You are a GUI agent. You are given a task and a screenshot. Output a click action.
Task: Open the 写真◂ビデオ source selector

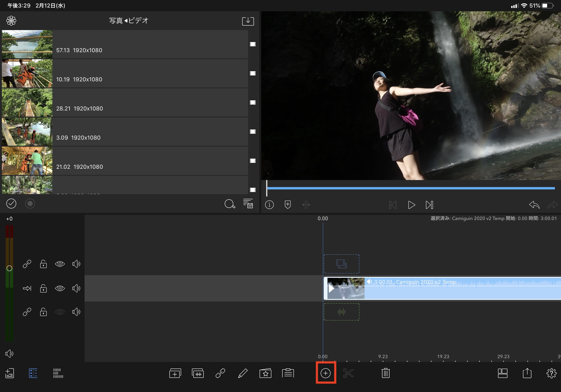tap(129, 20)
